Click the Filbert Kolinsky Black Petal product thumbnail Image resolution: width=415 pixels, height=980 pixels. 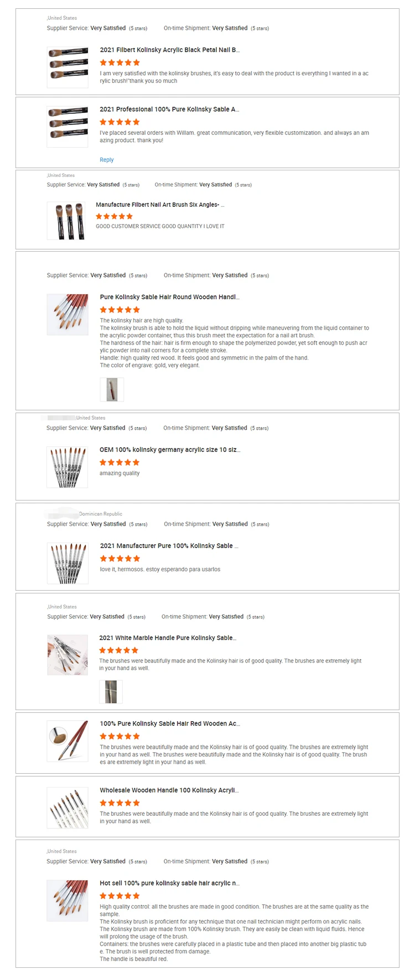(x=68, y=66)
